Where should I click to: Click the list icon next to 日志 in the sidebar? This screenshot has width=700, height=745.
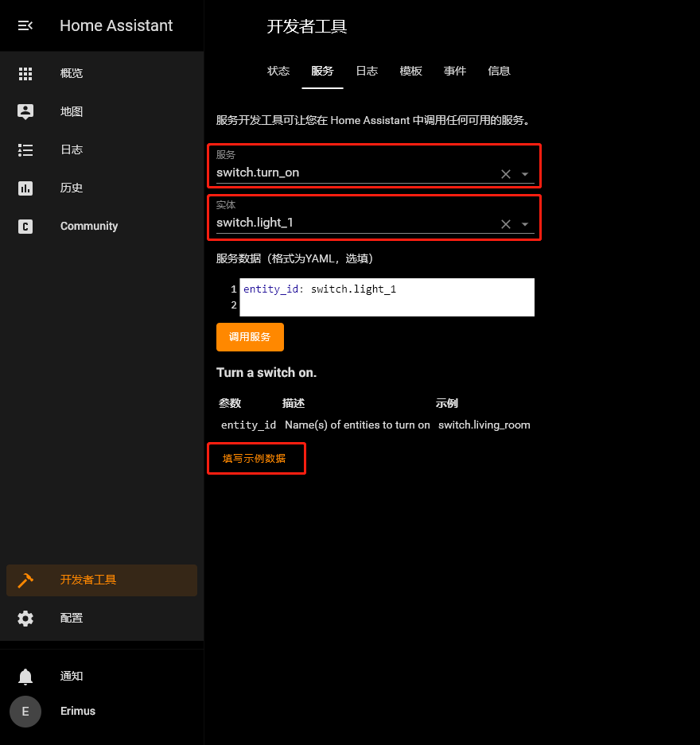(x=25, y=150)
